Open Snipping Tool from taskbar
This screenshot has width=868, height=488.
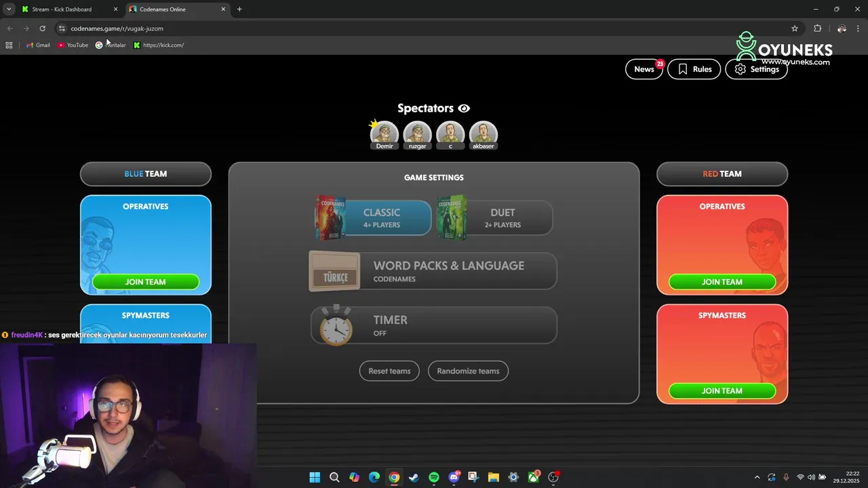click(473, 477)
